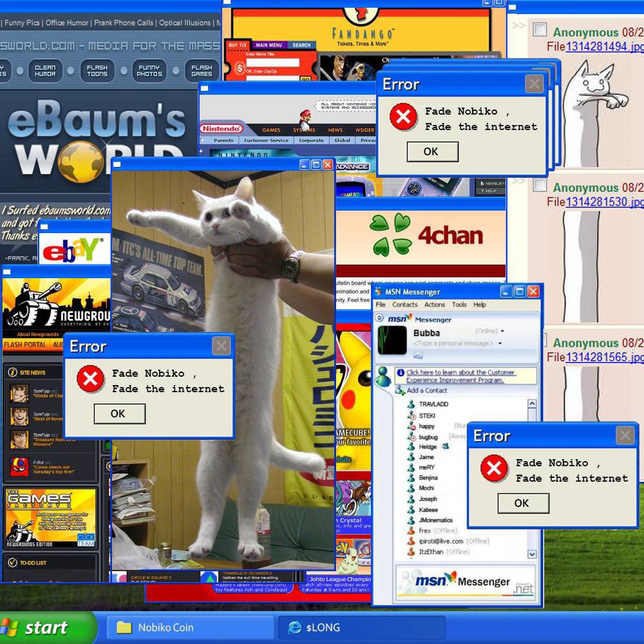Open Optical Illusions link on eBaum's World
644x644 pixels.
(x=185, y=23)
